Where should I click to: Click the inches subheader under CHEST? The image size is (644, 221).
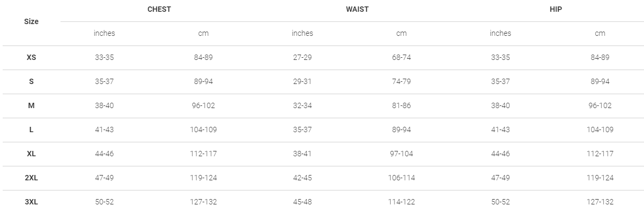(104, 33)
